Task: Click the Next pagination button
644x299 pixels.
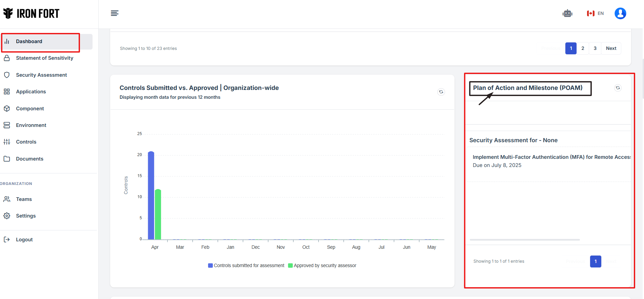Action: point(611,48)
